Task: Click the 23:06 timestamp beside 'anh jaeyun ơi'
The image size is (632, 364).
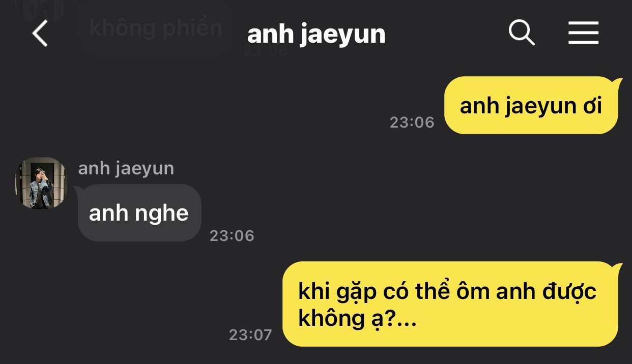Action: [412, 123]
